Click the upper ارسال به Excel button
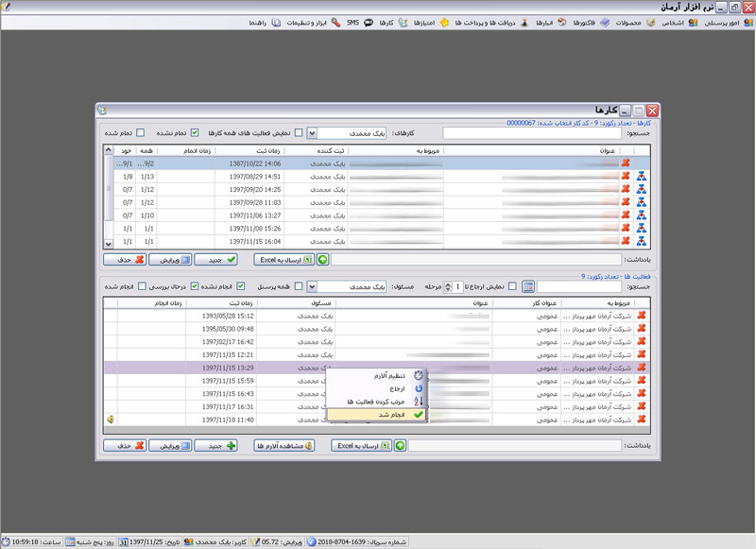Screen dimensions: 756x549 tap(284, 260)
